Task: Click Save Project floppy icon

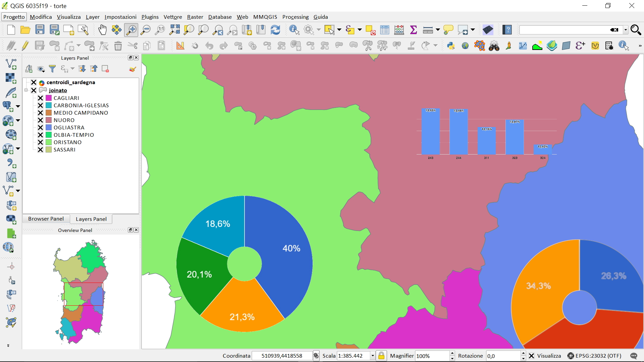Action: (x=40, y=30)
